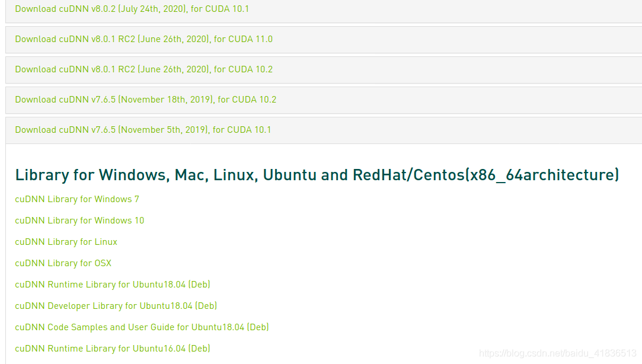Download cuDNN Runtime Library for Ubuntu16.04 (Deb)
The image size is (642, 364).
point(113,349)
